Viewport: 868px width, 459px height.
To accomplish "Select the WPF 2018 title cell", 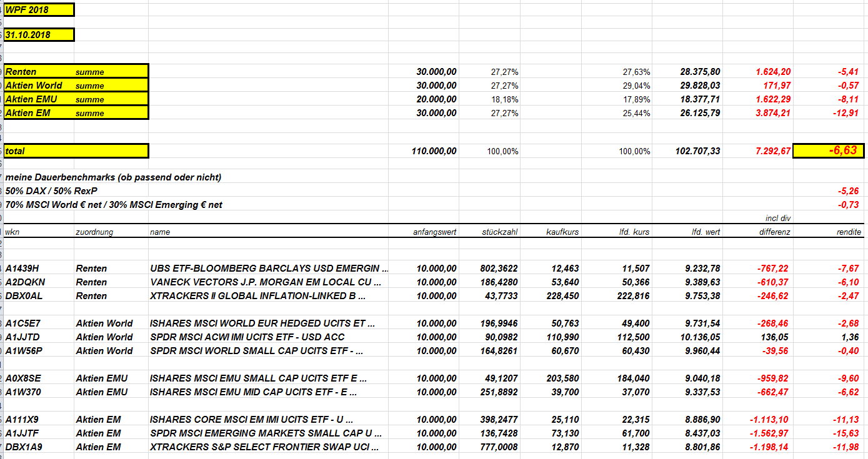I will point(39,9).
